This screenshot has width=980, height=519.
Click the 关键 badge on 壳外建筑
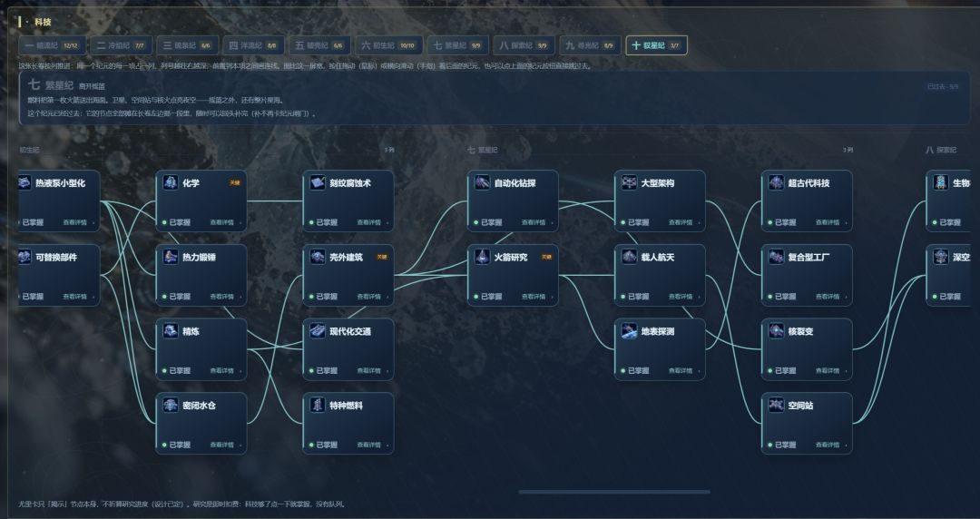point(381,257)
